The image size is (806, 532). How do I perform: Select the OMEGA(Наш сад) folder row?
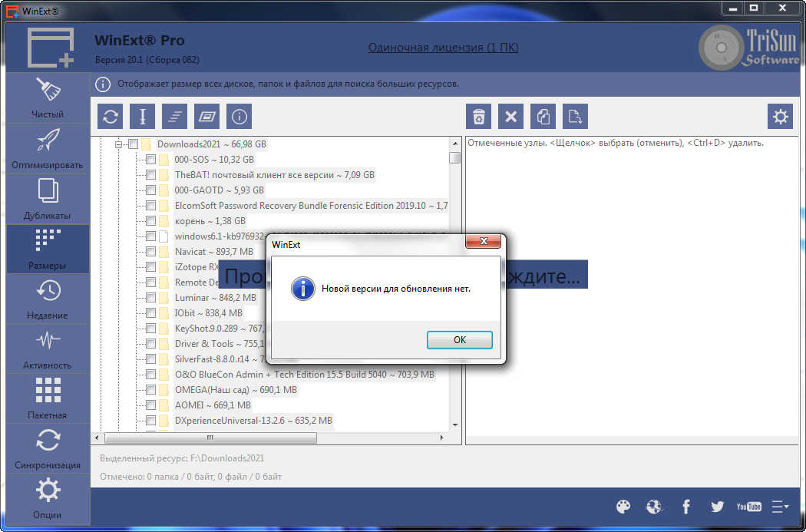(x=236, y=390)
